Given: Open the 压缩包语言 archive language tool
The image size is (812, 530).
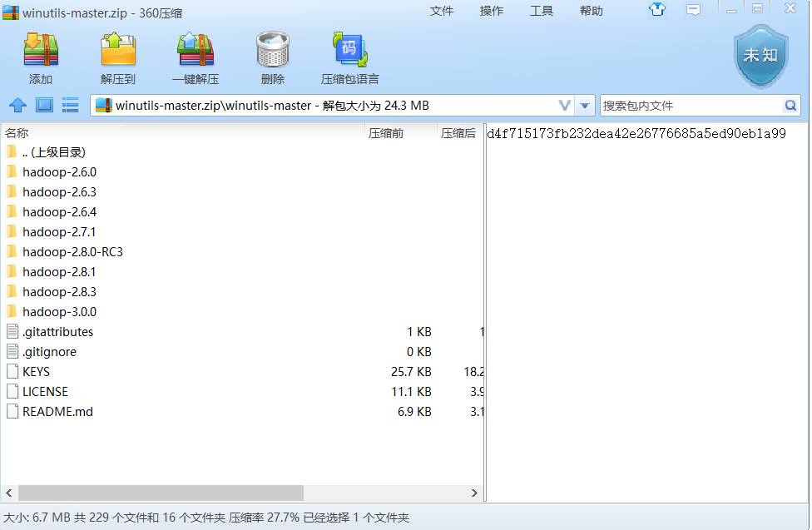Looking at the screenshot, I should [x=349, y=50].
